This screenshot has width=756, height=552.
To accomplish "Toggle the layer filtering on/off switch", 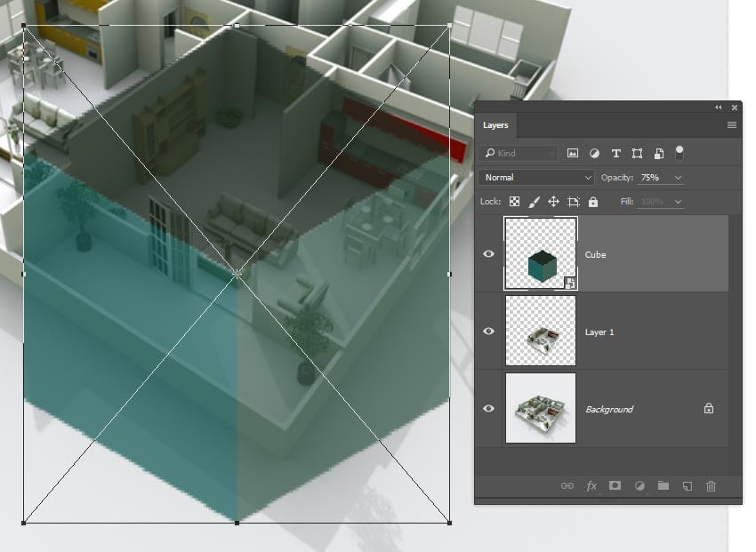I will tap(680, 153).
